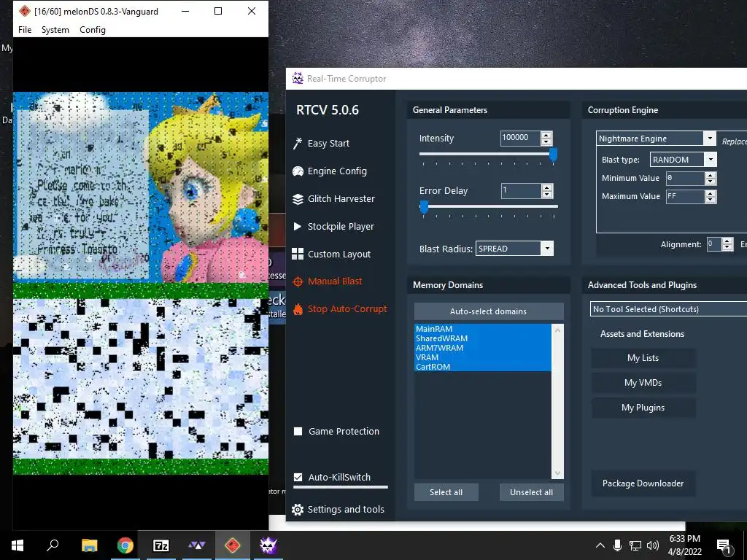The height and width of the screenshot is (560, 747).
Task: Open My VMDs button
Action: click(643, 383)
